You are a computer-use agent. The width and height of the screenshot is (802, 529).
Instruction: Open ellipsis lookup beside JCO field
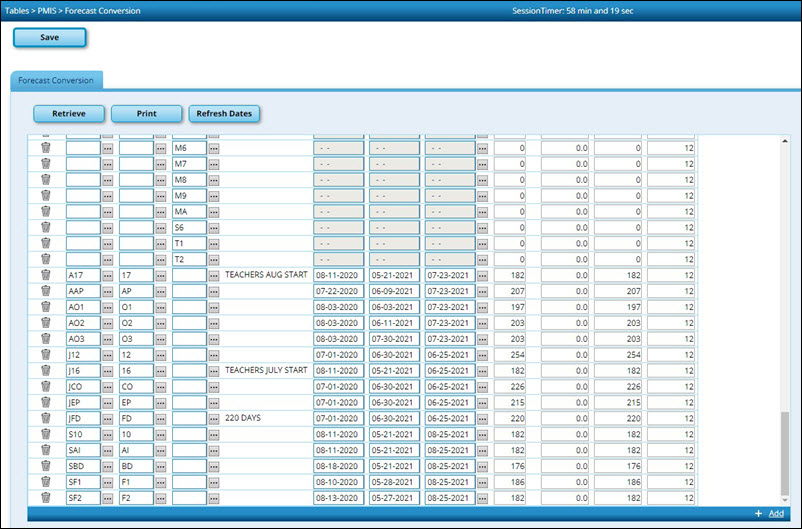click(x=108, y=387)
